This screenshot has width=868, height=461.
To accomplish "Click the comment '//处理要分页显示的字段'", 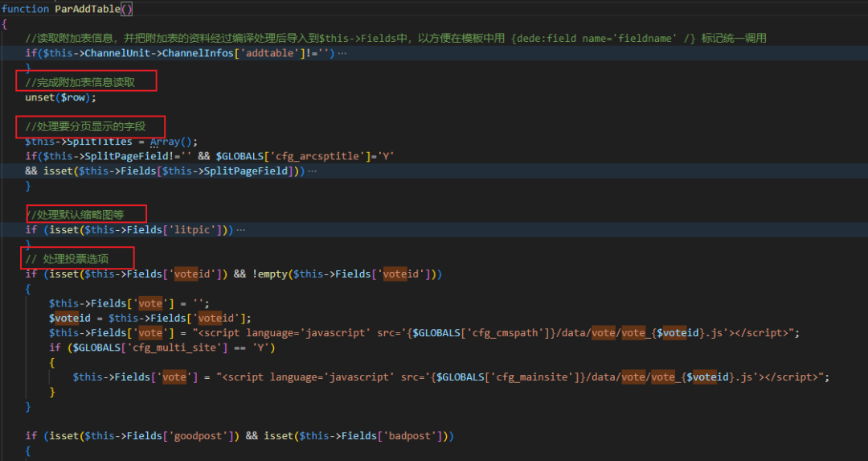I will 85,127.
